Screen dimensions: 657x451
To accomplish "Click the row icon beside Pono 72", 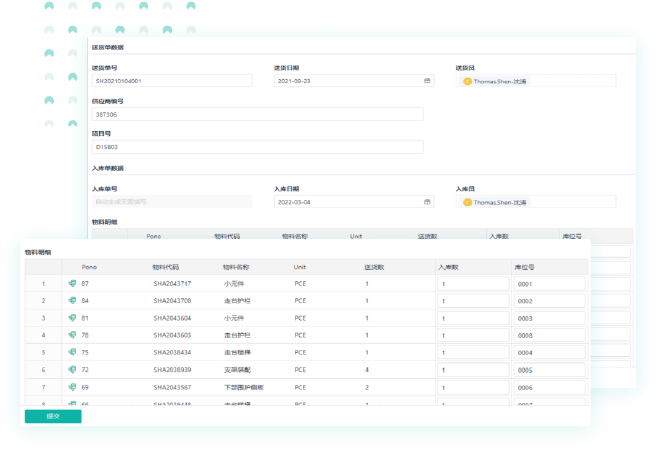I will coord(72,369).
